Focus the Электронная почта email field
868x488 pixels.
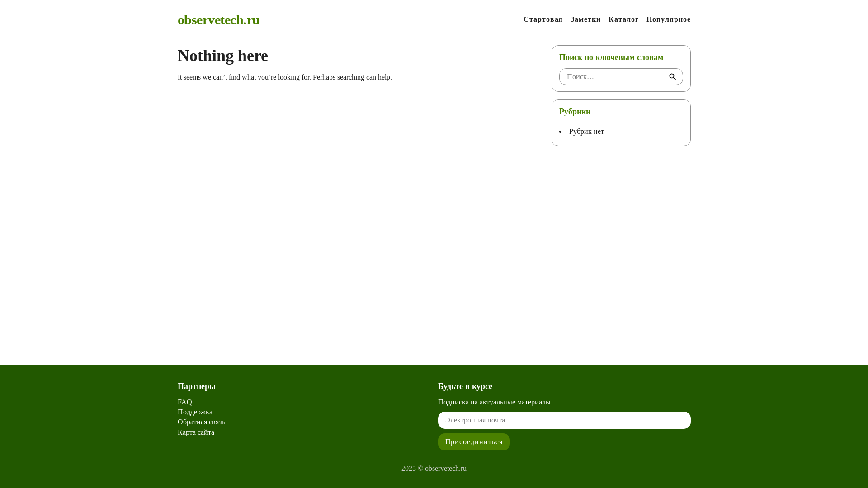pyautogui.click(x=564, y=420)
